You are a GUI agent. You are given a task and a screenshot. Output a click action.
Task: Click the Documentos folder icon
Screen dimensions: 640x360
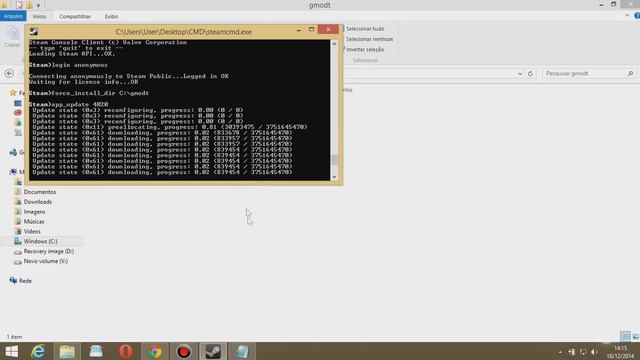(18, 191)
